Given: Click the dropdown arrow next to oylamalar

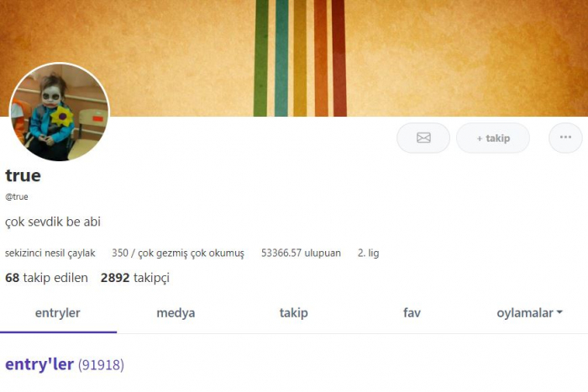Looking at the screenshot, I should point(559,312).
